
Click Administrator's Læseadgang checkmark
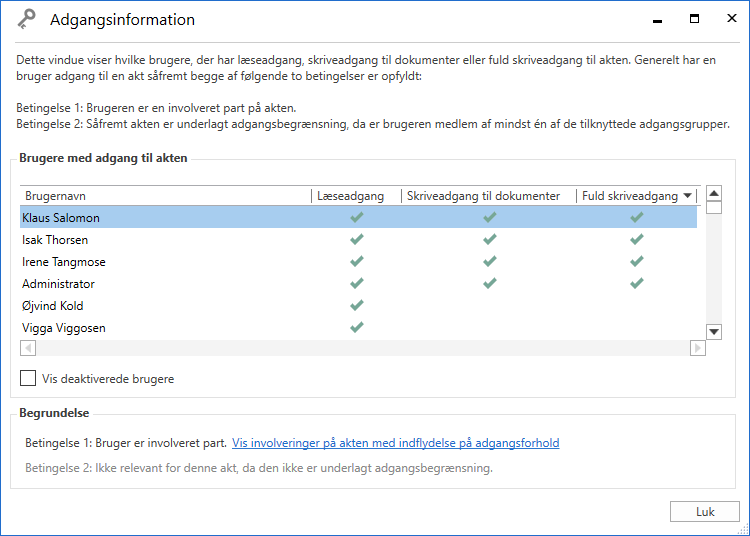tap(356, 283)
